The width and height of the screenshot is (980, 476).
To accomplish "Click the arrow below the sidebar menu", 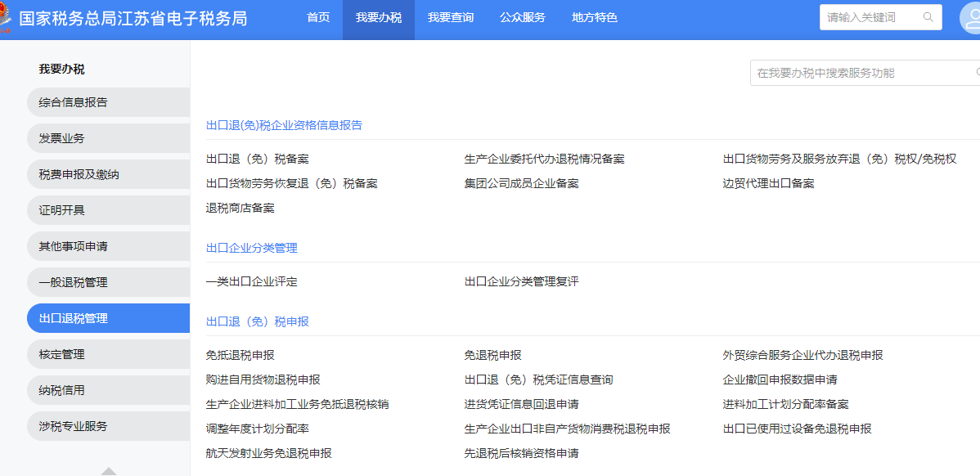I will (108, 471).
